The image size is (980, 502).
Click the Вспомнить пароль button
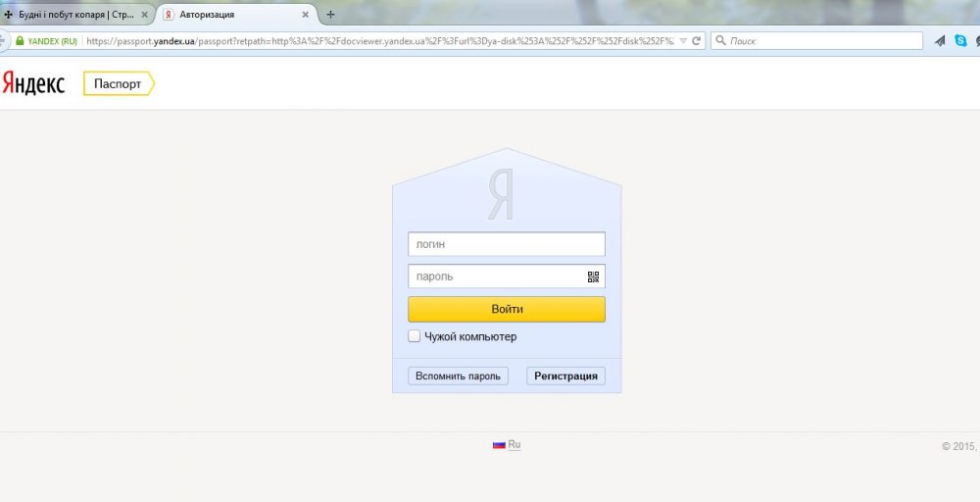458,376
